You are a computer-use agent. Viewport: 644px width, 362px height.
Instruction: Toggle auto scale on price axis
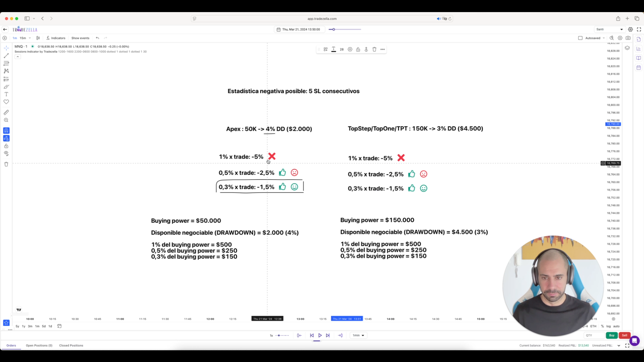(x=616, y=326)
